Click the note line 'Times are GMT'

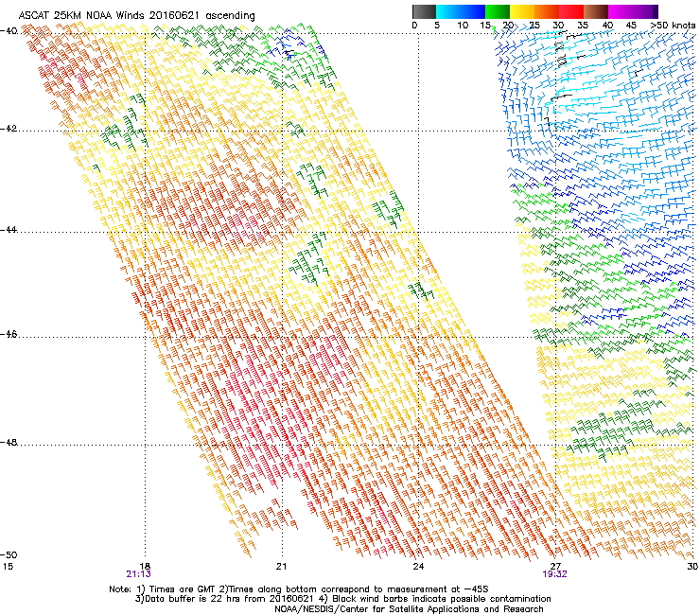(182, 589)
